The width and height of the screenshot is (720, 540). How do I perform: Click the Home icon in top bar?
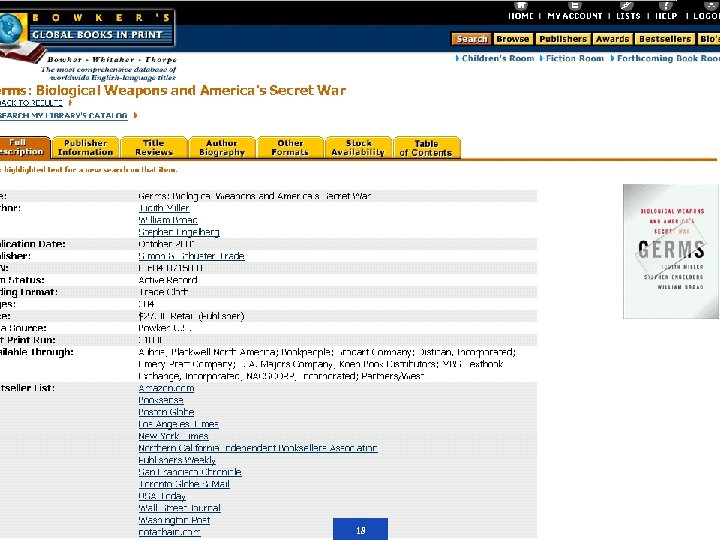(x=520, y=6)
